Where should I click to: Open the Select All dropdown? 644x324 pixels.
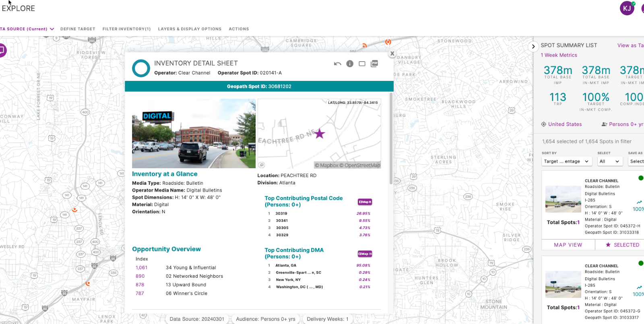pyautogui.click(x=609, y=161)
